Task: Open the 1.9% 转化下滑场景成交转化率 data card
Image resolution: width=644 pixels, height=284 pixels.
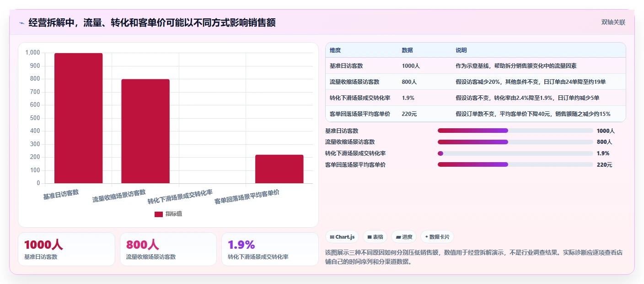Action: click(x=270, y=249)
